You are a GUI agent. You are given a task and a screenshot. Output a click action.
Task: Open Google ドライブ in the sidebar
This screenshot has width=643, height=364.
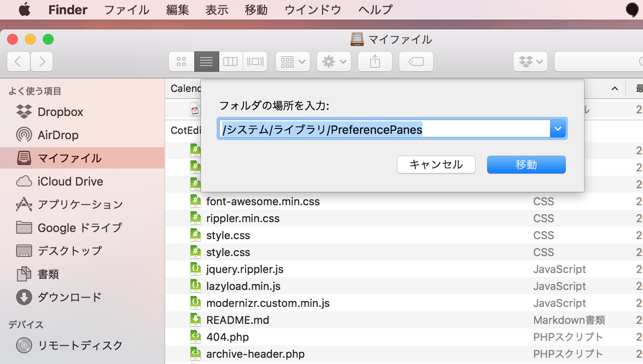79,228
